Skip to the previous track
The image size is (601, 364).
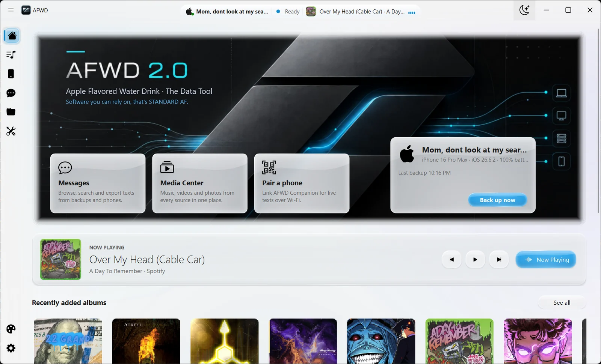[452, 259]
